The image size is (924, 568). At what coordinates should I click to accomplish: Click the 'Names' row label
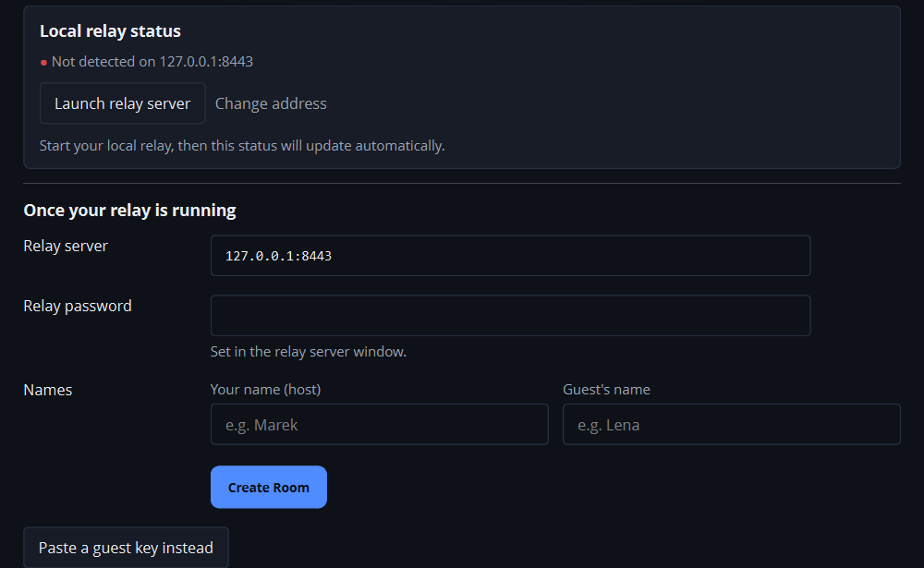pyautogui.click(x=48, y=390)
